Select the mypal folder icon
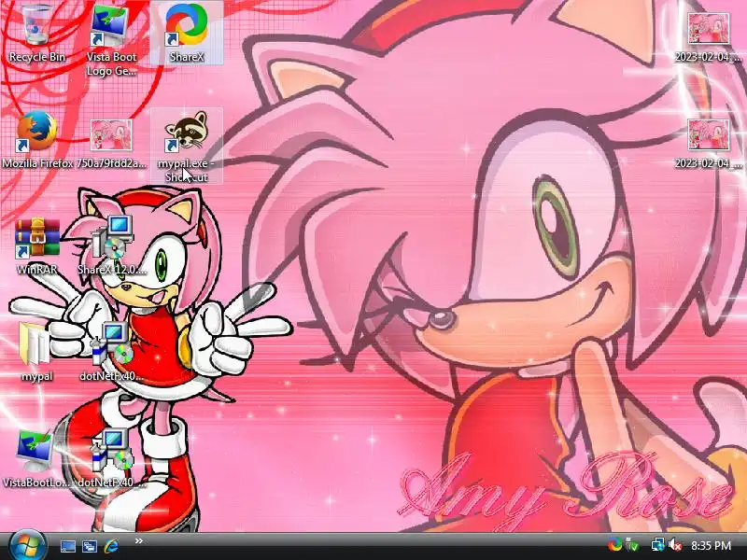Viewport: 747px width, 560px height. [36, 353]
